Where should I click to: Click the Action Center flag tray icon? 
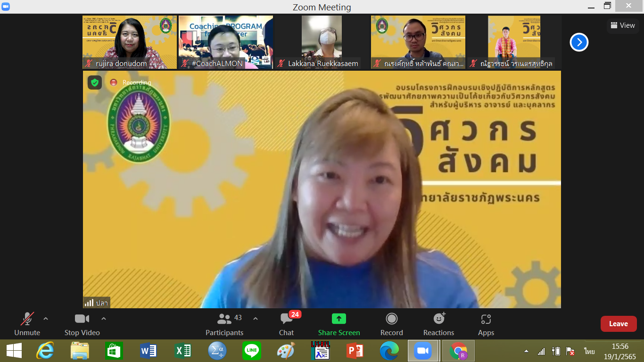pyautogui.click(x=570, y=351)
